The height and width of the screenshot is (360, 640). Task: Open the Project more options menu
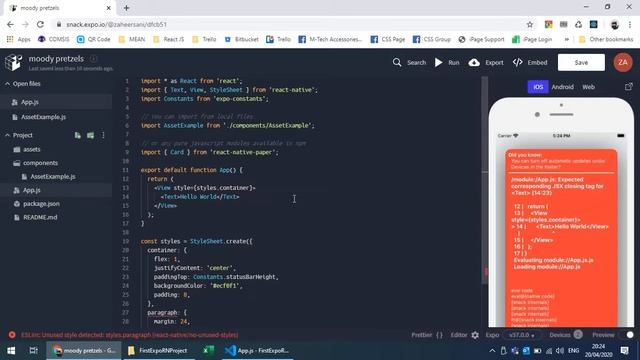click(103, 135)
